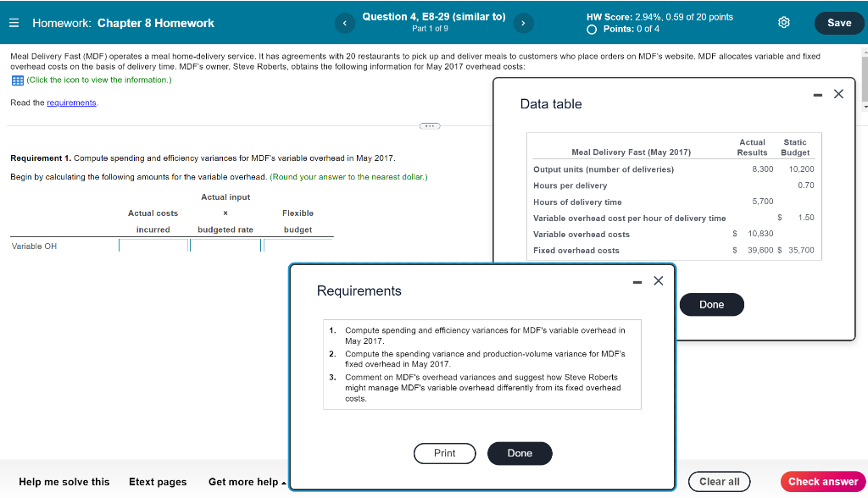The image size is (868, 498).
Task: Close the Data table dialog
Action: point(838,94)
